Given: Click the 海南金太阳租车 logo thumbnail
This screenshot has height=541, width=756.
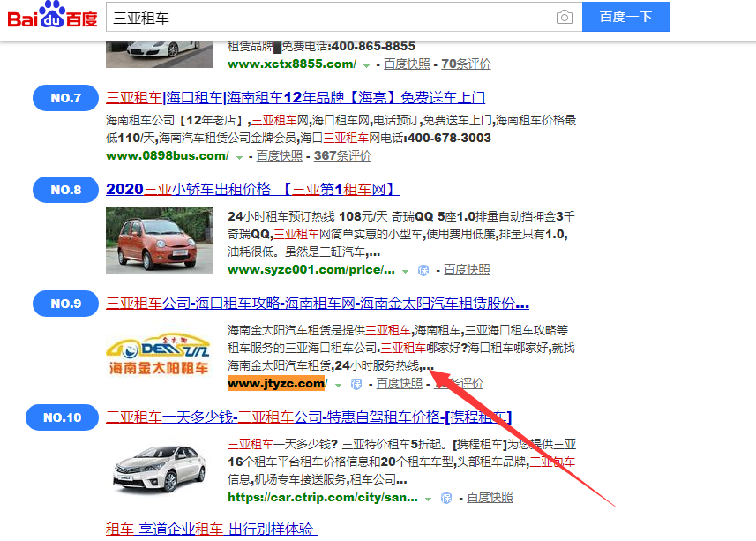Looking at the screenshot, I should pyautogui.click(x=159, y=355).
